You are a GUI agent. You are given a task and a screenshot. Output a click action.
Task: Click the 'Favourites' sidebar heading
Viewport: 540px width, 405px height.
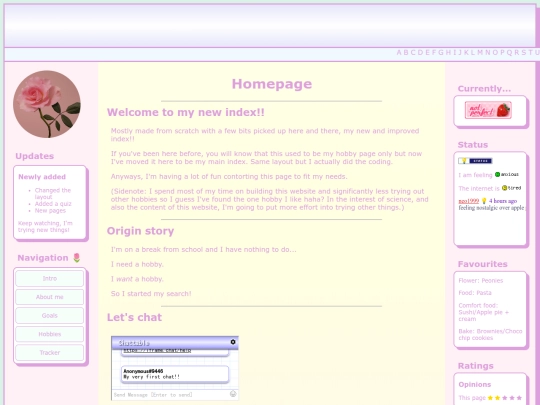(x=482, y=264)
